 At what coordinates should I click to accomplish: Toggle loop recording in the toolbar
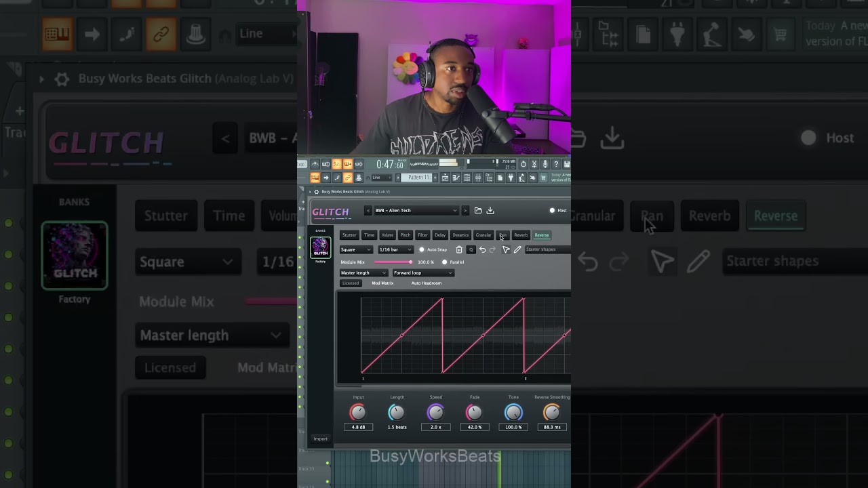[359, 164]
